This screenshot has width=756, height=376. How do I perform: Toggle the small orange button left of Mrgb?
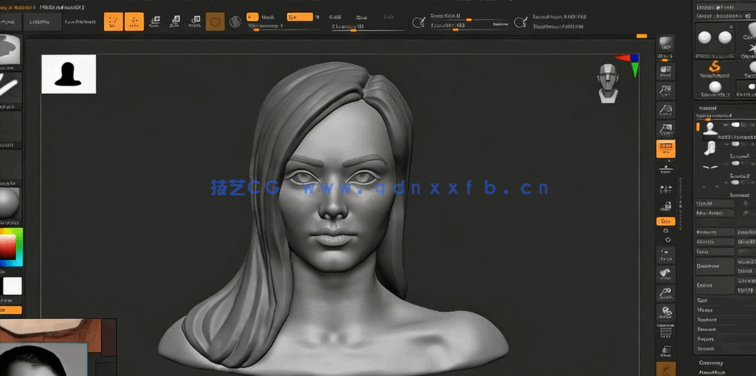[x=252, y=17]
